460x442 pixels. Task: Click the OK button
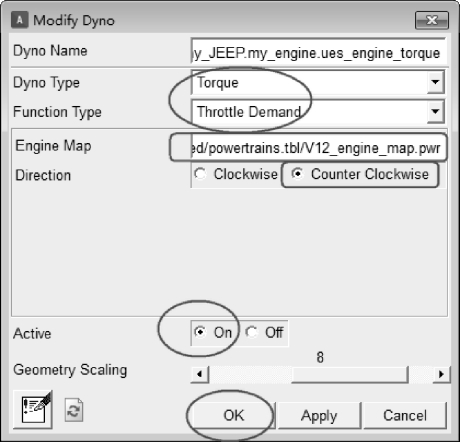pyautogui.click(x=234, y=415)
